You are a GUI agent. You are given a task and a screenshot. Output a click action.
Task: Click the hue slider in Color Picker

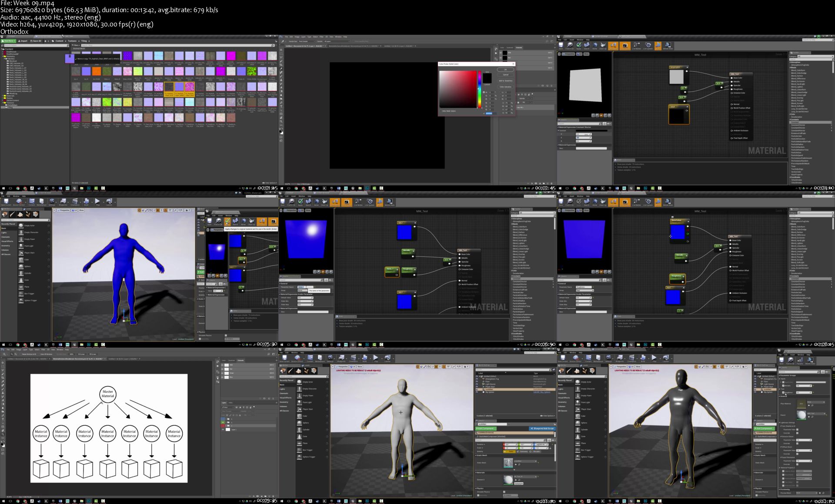point(480,89)
